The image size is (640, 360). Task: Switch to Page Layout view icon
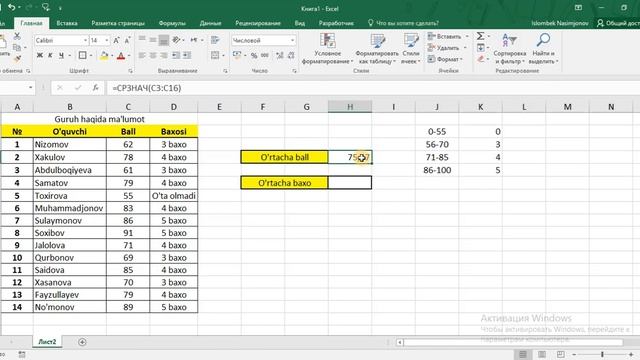tap(542, 354)
